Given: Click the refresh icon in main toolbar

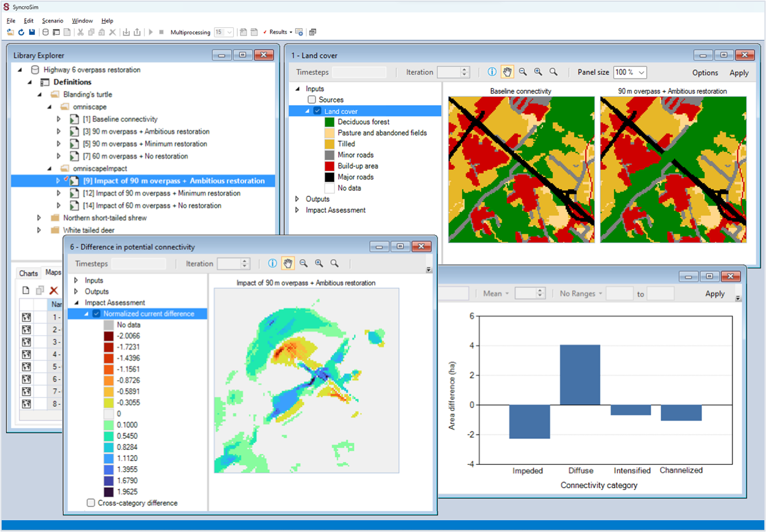Looking at the screenshot, I should [21, 32].
